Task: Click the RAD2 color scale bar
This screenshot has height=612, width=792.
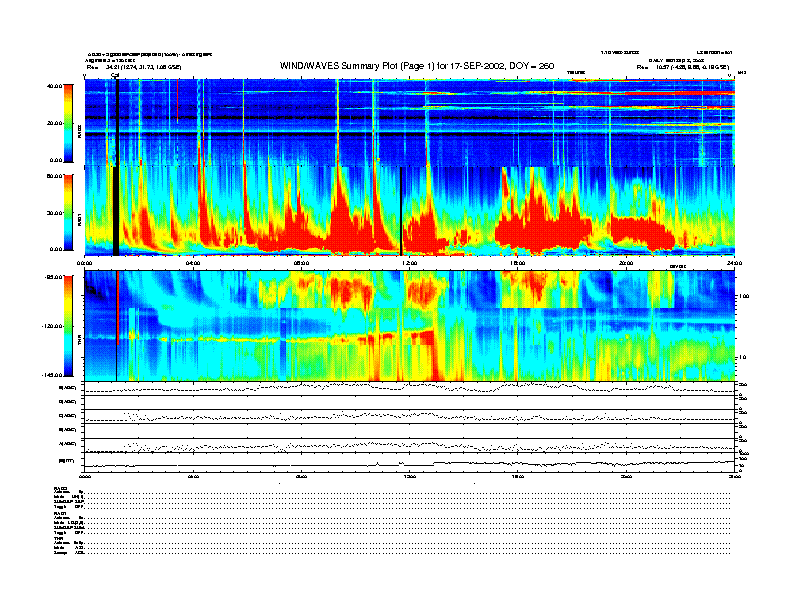Action: pos(68,123)
